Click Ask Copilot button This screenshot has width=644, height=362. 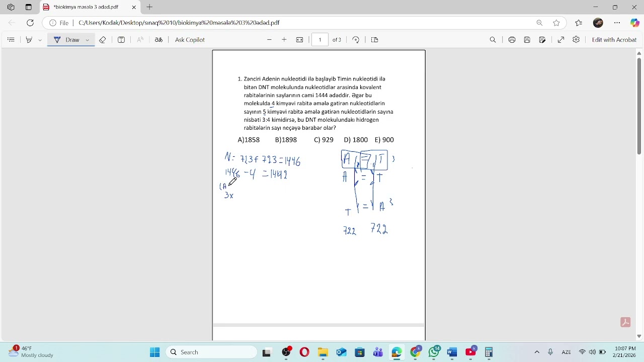(190, 40)
